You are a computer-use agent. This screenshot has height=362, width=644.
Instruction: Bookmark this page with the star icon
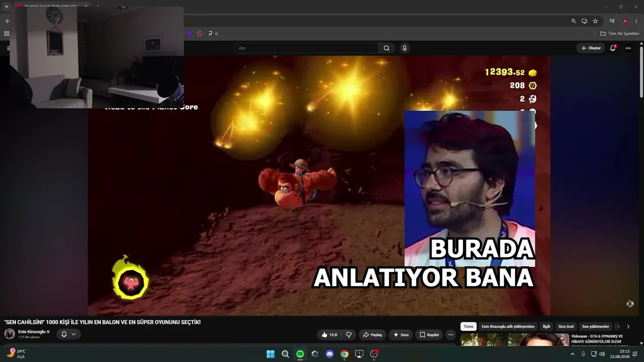(x=595, y=21)
